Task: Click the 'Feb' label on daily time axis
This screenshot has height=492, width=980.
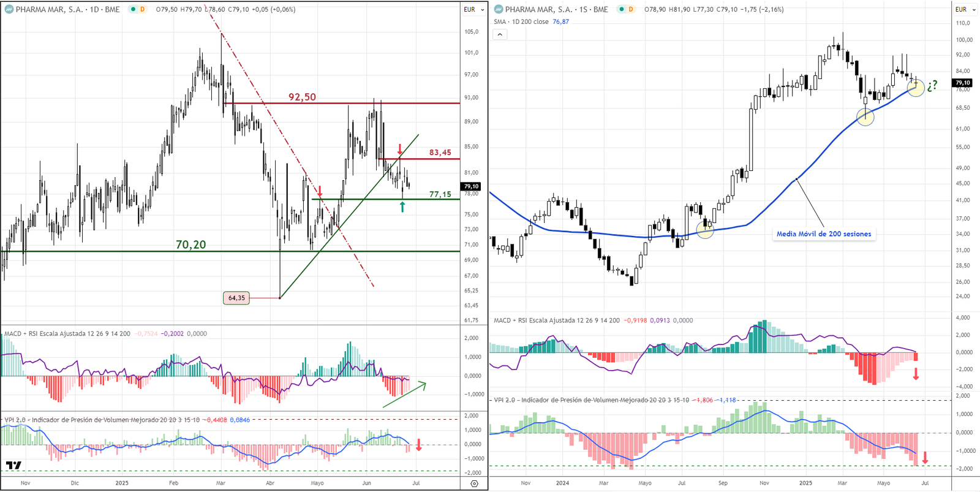Action: [174, 483]
